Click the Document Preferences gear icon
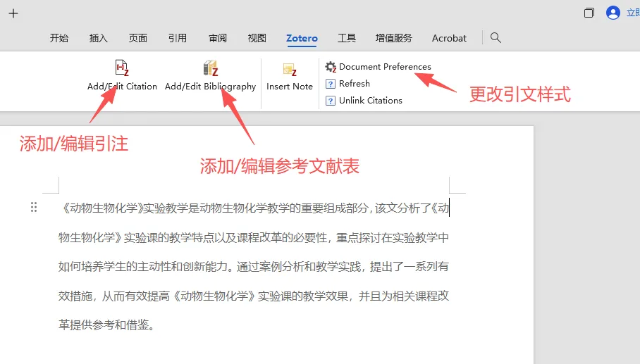 331,67
